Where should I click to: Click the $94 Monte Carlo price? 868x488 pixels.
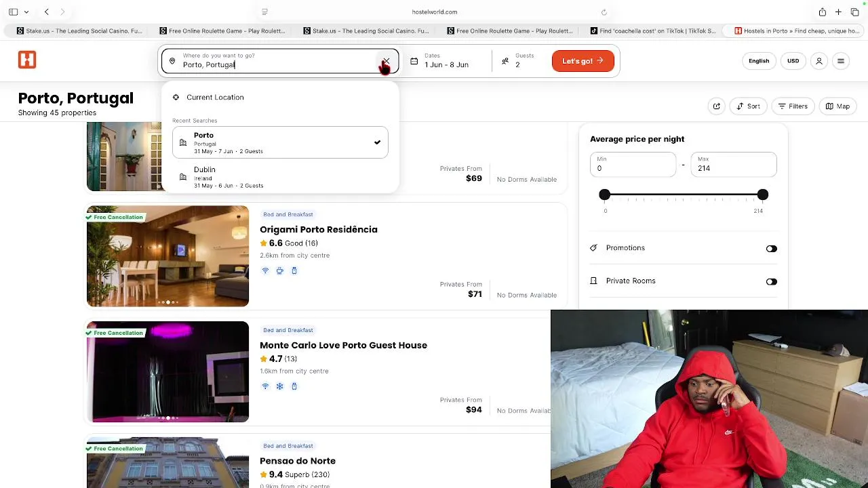coord(475,409)
